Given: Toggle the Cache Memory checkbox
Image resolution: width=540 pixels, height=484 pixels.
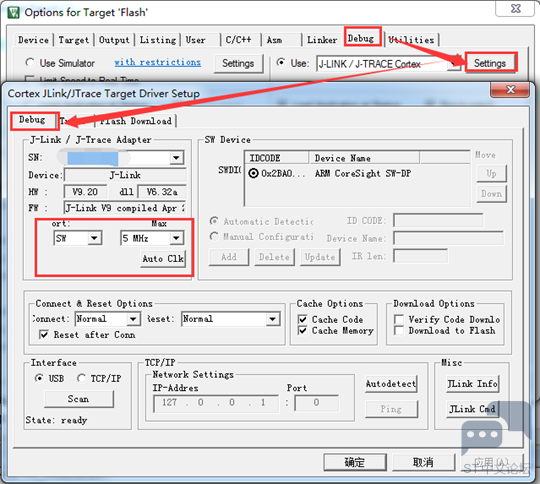Looking at the screenshot, I should pos(302,331).
